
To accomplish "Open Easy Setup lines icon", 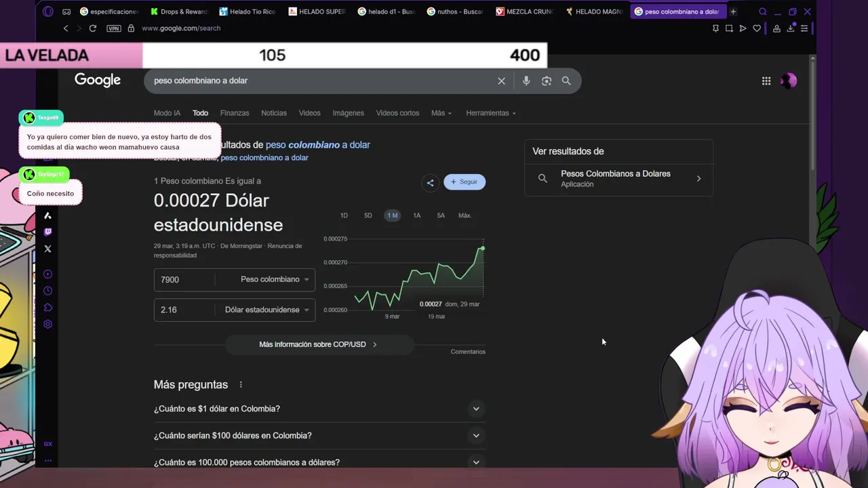I will tap(804, 28).
